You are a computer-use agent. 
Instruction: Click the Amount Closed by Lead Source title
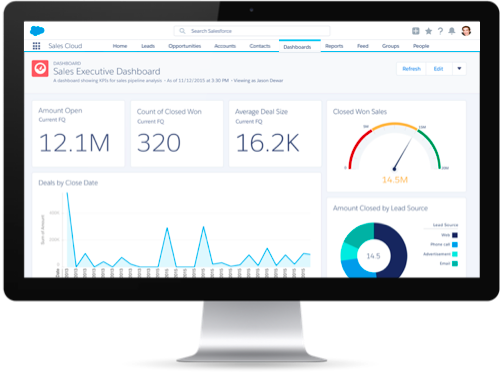380,208
